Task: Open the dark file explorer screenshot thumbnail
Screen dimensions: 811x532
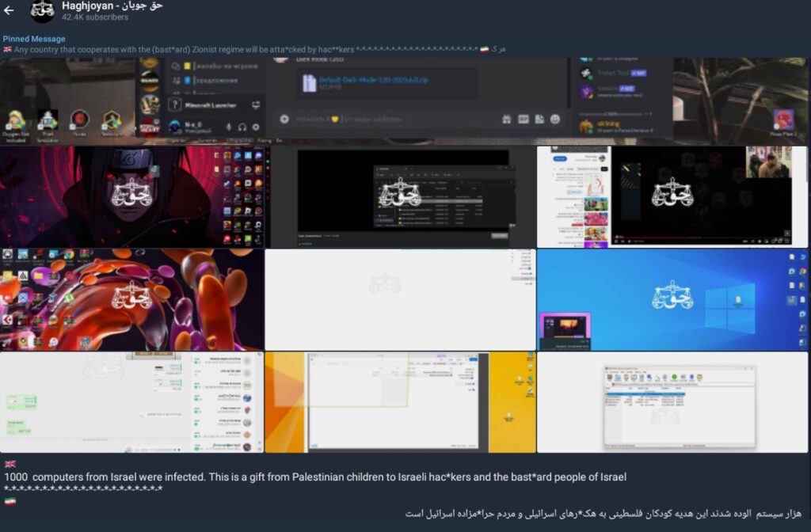Action: tap(403, 196)
